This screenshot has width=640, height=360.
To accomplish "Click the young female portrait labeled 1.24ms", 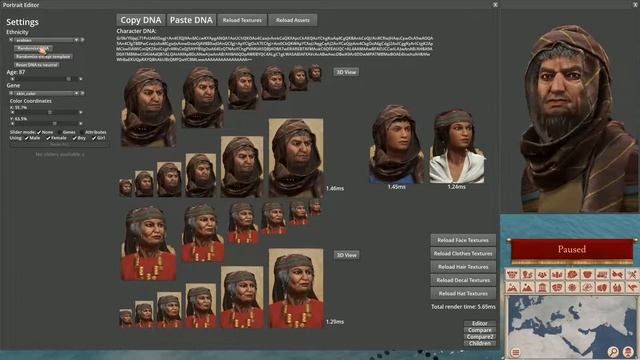I will pos(457,146).
